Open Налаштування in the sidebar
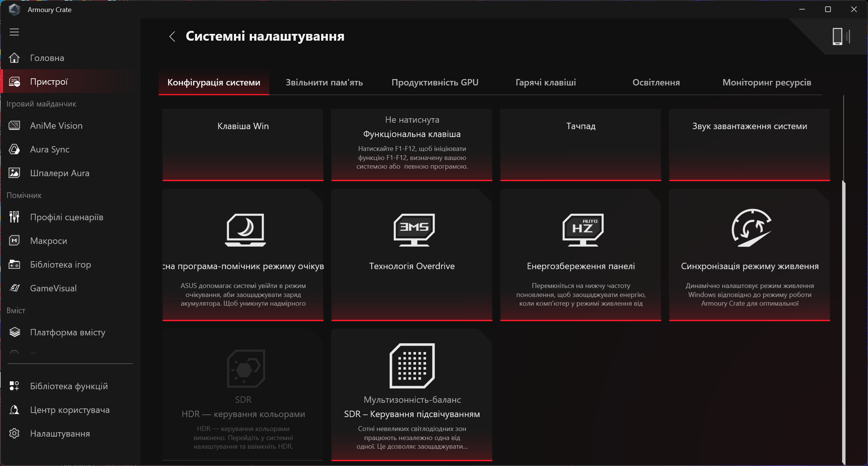868x466 pixels. (60, 434)
